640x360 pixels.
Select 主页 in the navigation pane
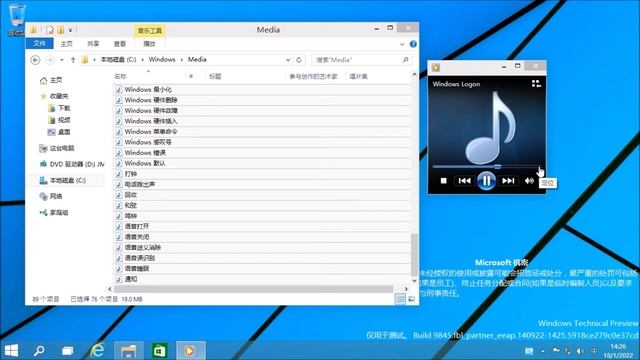(x=51, y=80)
